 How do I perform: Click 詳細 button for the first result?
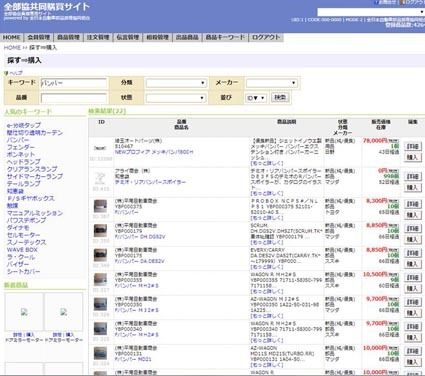[x=413, y=146]
